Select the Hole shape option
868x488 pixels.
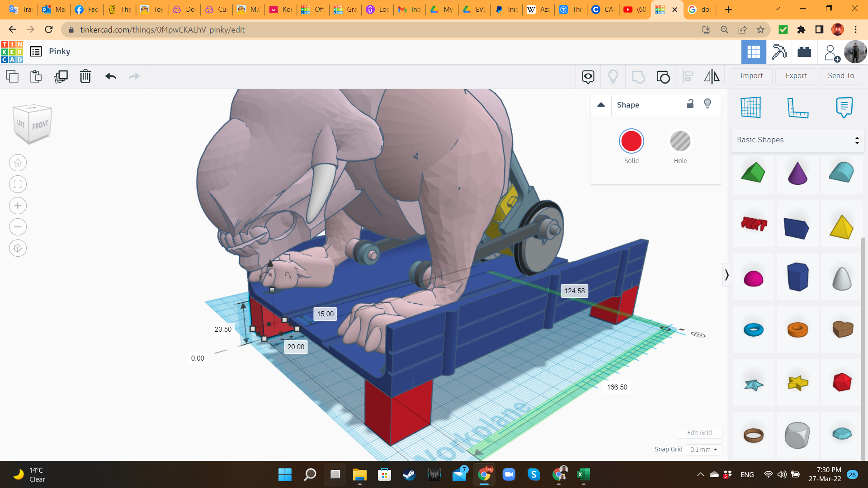point(680,141)
